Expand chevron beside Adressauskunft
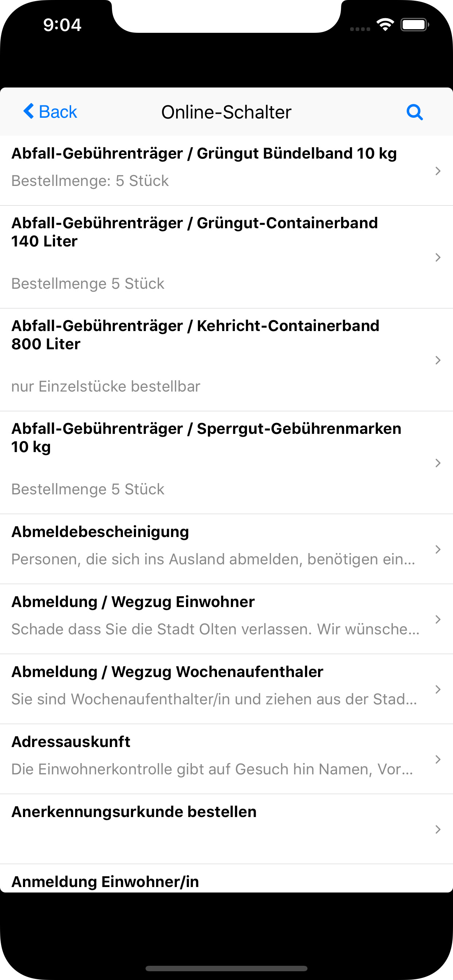 [438, 759]
